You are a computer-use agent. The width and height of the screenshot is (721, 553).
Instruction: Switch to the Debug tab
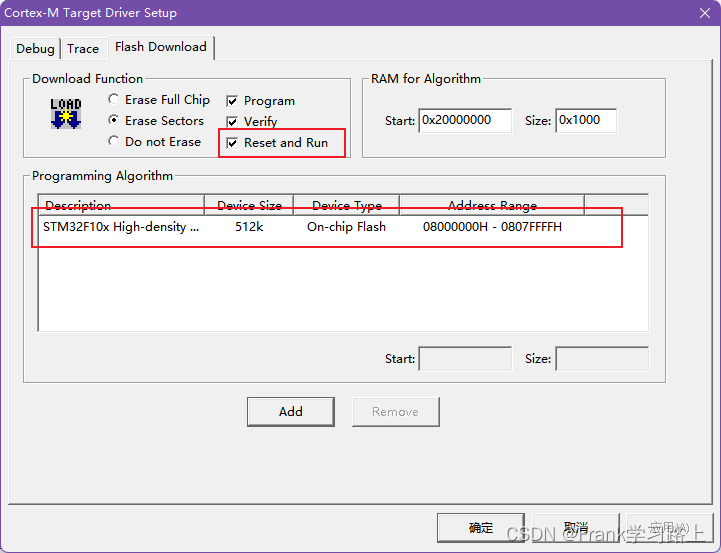coord(35,48)
